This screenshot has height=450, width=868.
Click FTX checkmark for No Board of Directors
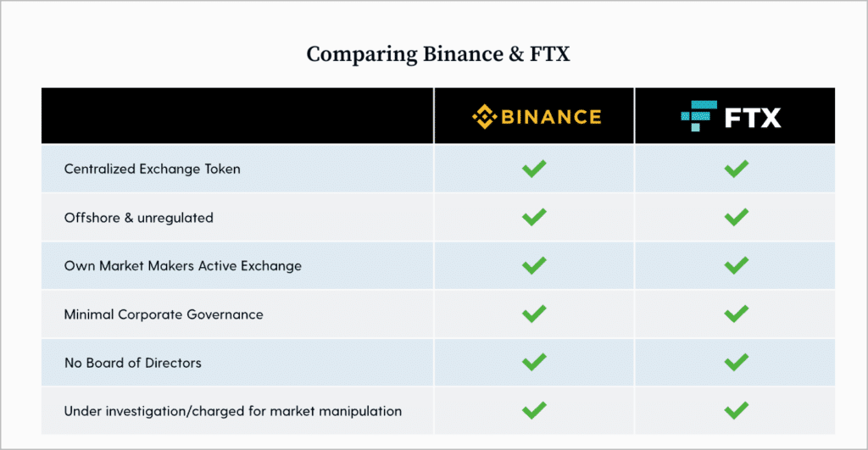[737, 362]
